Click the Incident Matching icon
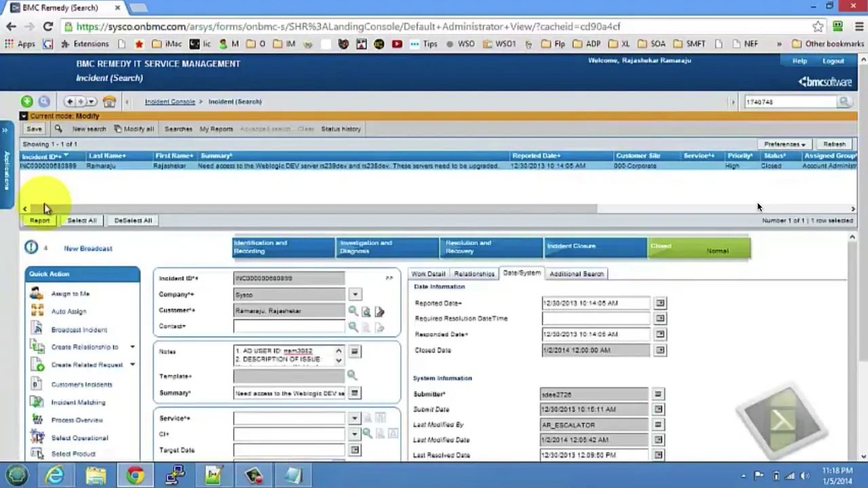This screenshot has width=868, height=488. [x=37, y=403]
